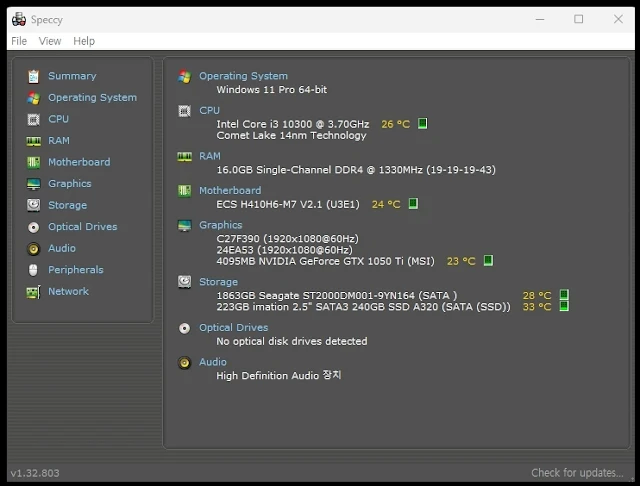Select Summary in the sidebar
This screenshot has width=640, height=486.
click(72, 76)
